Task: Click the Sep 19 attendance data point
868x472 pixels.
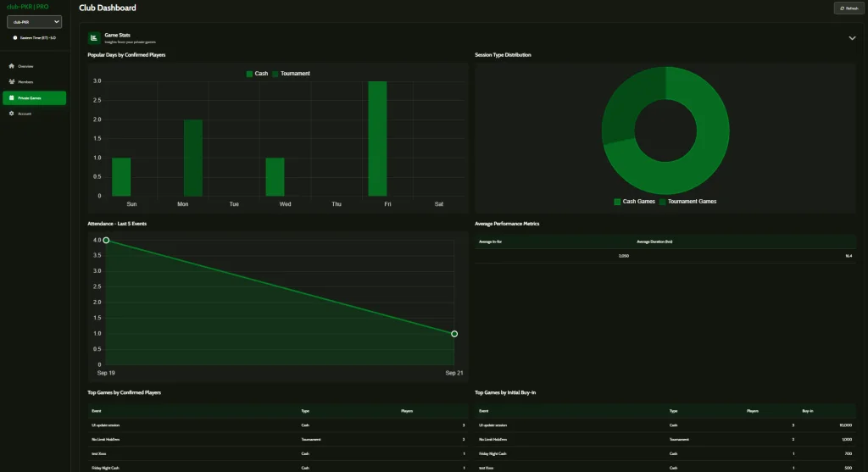Action: (x=106, y=241)
